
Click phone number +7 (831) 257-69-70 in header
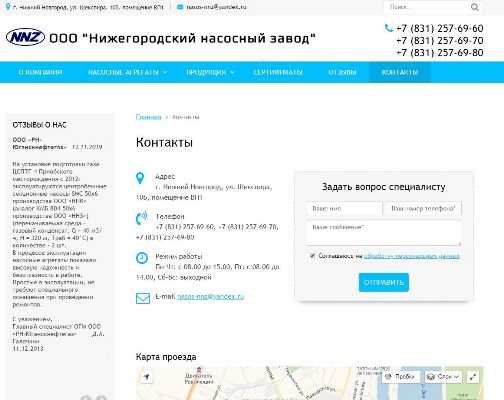[x=440, y=40]
